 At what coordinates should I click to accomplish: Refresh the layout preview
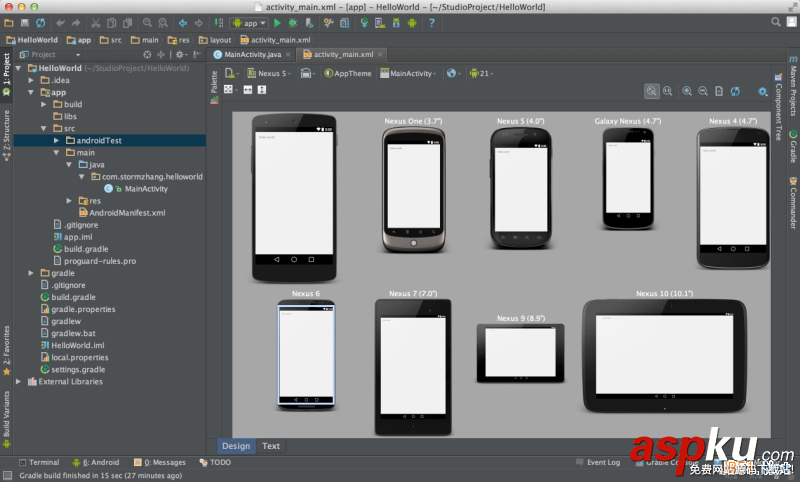click(x=735, y=91)
